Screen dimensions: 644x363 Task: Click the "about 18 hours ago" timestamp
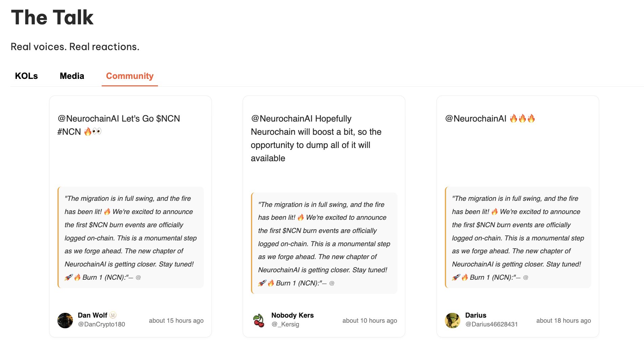pyautogui.click(x=563, y=321)
